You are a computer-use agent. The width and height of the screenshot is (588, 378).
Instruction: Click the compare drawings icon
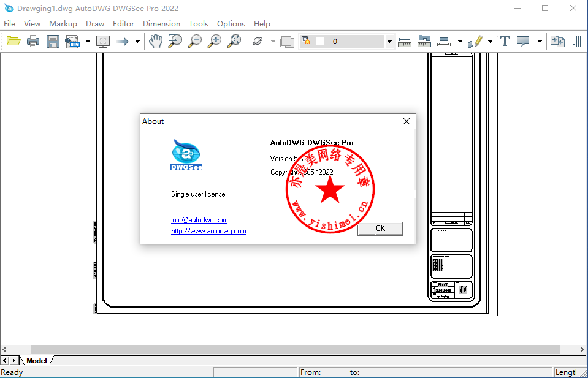(557, 41)
